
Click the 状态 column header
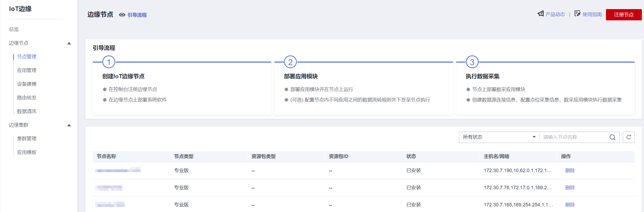tap(411, 156)
